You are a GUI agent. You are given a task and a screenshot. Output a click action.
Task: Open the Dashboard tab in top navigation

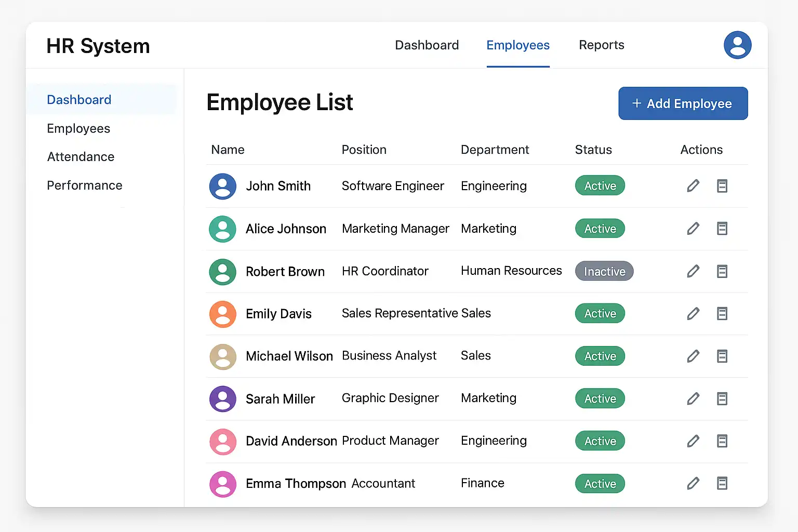pos(427,45)
